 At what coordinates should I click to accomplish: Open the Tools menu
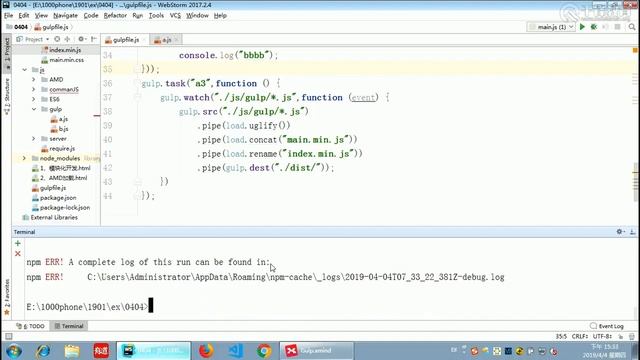click(156, 16)
